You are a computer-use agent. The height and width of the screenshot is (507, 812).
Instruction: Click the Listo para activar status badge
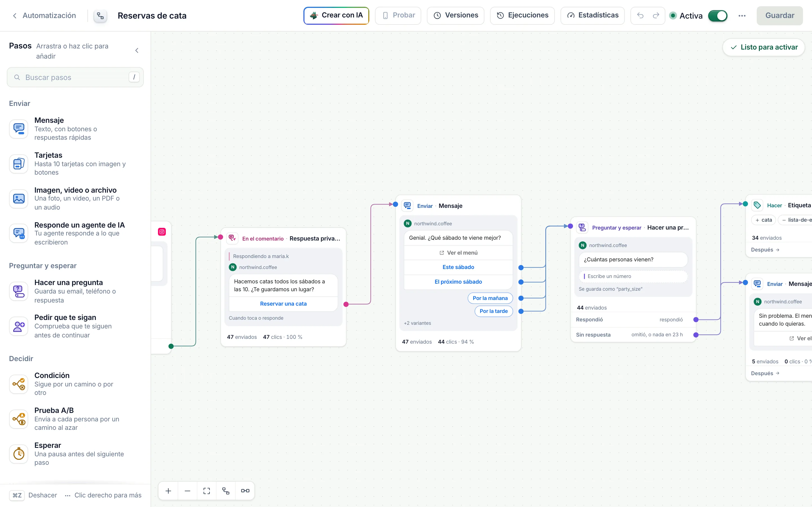[x=764, y=47]
